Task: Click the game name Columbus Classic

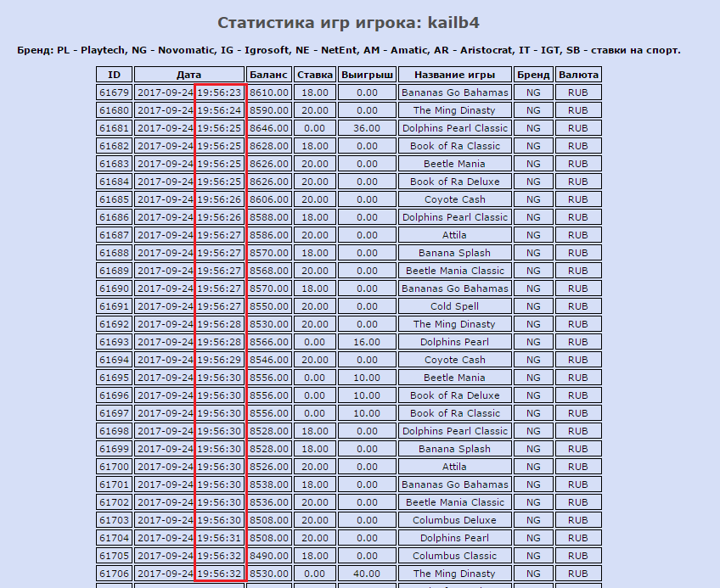Action: (455, 556)
